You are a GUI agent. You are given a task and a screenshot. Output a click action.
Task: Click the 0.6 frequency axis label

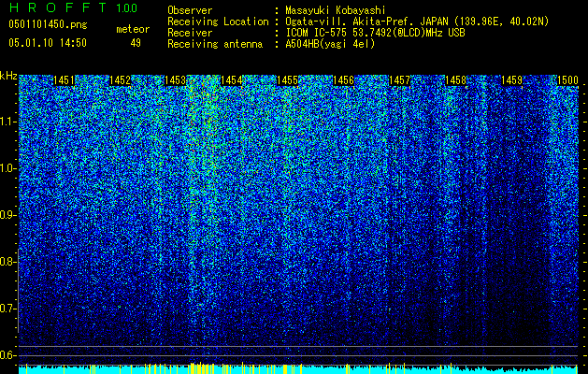pyautogui.click(x=7, y=355)
